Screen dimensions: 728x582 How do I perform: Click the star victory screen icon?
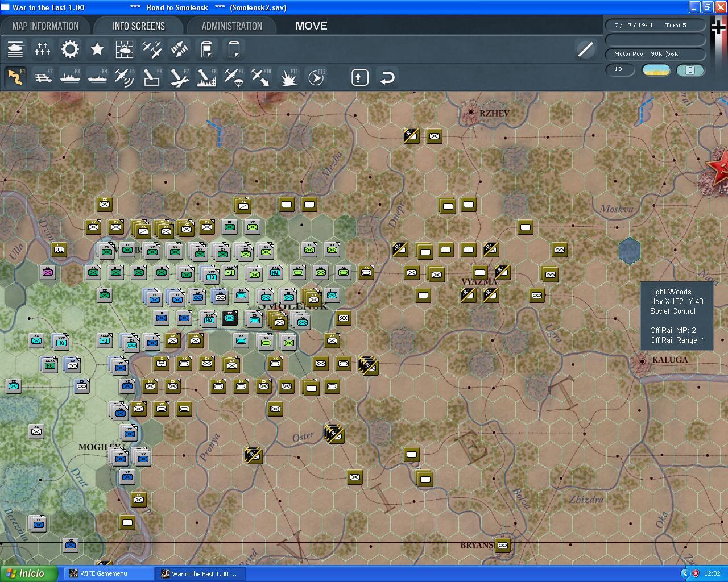pos(97,49)
